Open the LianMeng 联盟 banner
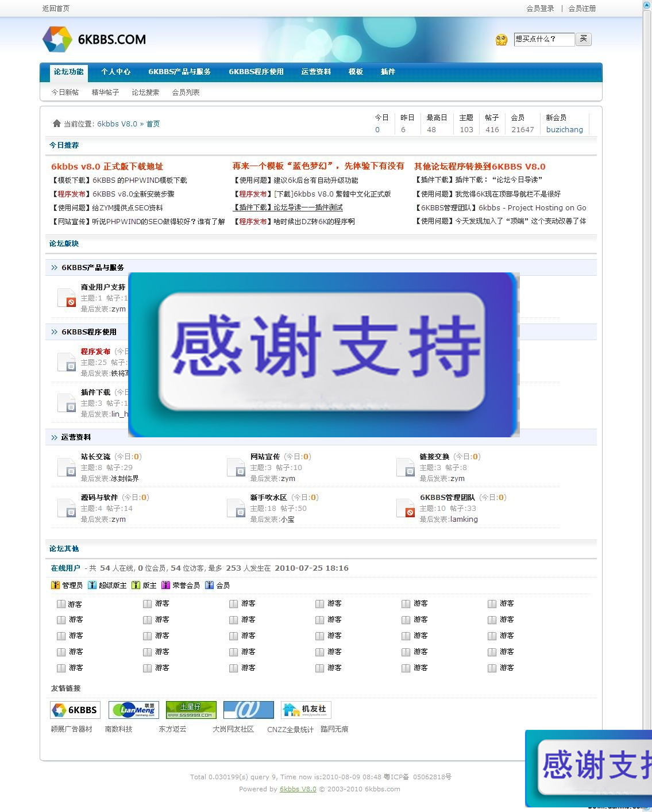Image resolution: width=652 pixels, height=812 pixels. [134, 710]
